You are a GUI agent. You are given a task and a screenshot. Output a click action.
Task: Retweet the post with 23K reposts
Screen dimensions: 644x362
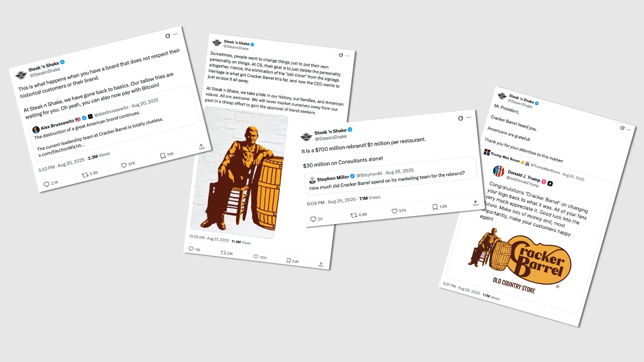pyautogui.click(x=223, y=252)
